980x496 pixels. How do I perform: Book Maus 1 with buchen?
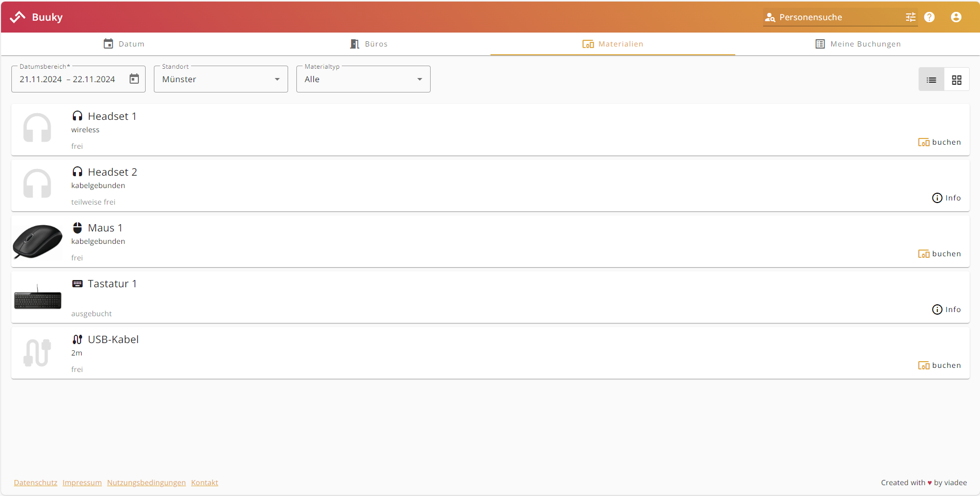[x=939, y=254]
